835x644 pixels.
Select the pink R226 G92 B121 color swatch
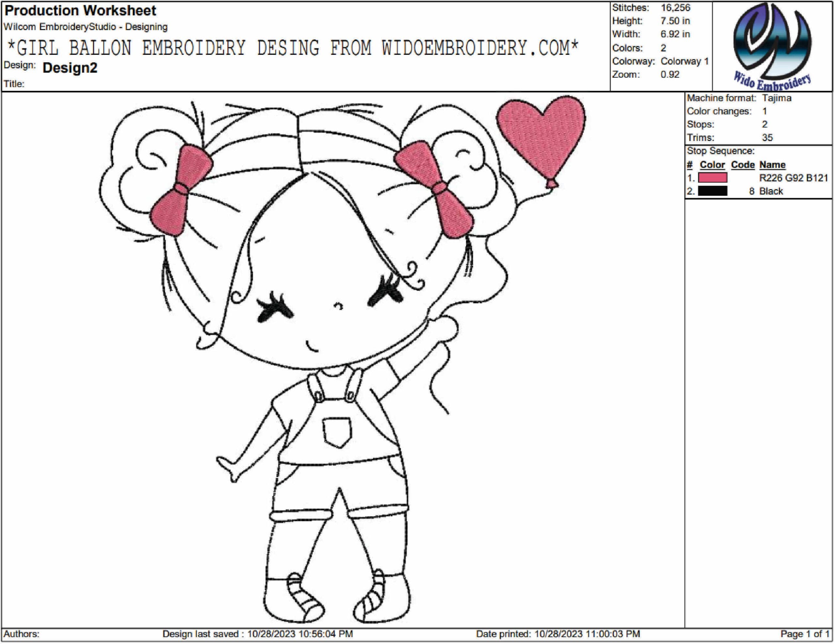click(x=713, y=177)
